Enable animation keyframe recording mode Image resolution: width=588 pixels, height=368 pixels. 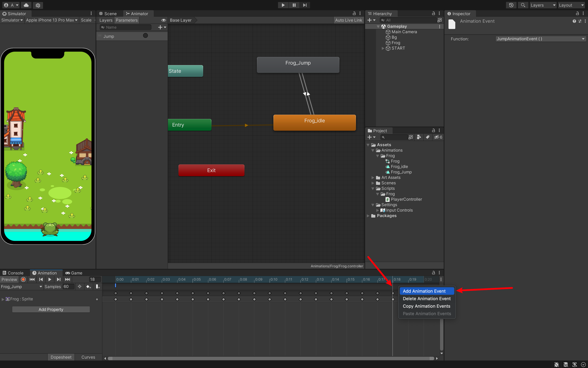pos(23,279)
